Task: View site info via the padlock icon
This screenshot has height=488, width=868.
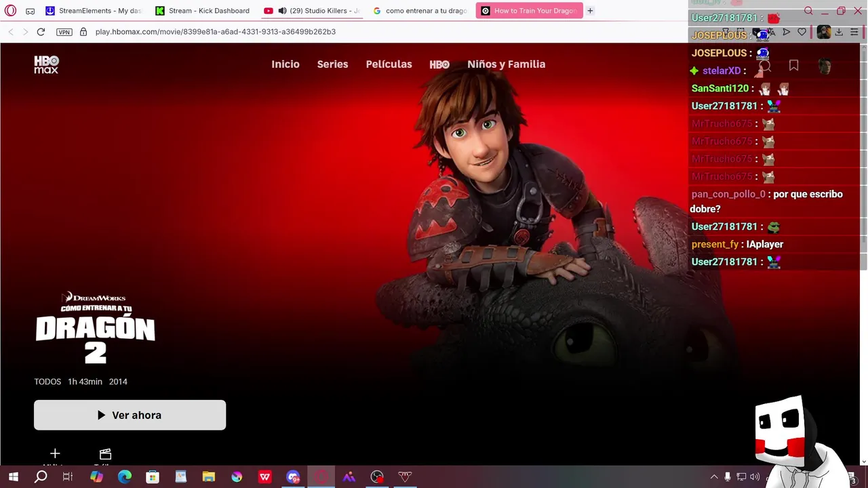Action: coord(83,32)
